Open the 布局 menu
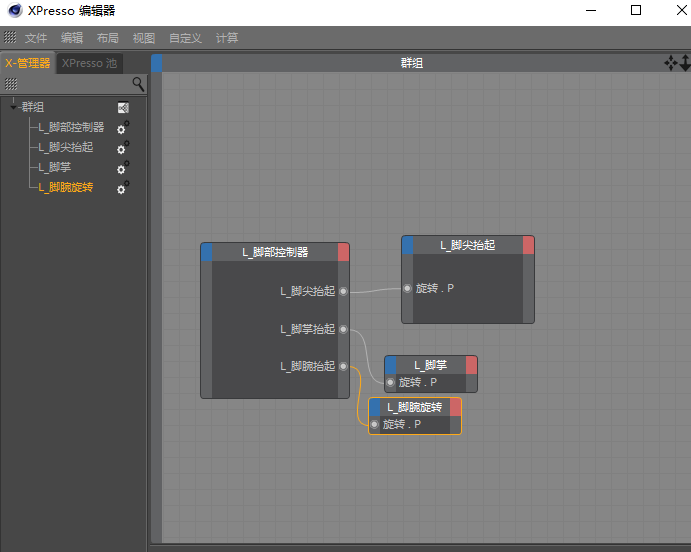691x552 pixels. point(108,38)
